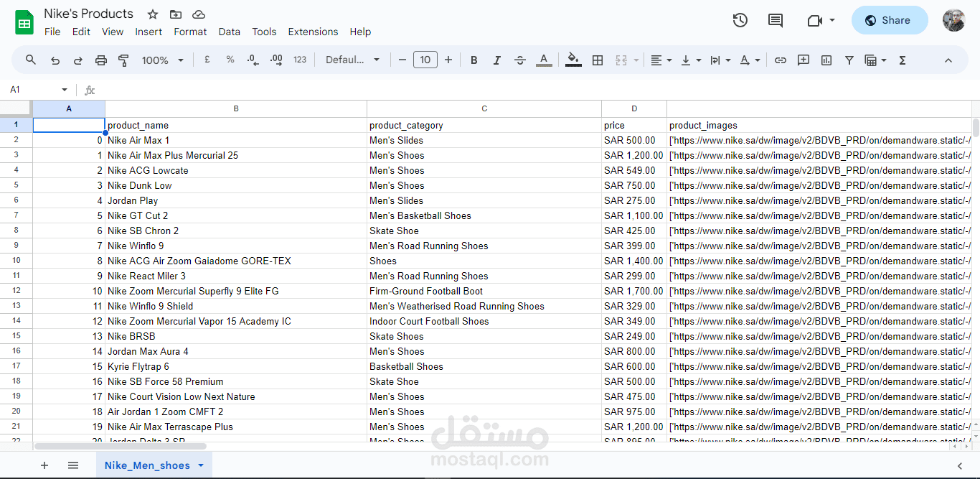Click the Redo arrow icon

pos(78,60)
